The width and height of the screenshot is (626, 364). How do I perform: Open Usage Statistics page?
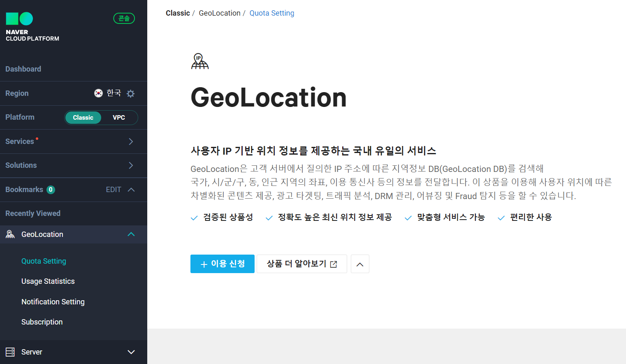pos(48,281)
